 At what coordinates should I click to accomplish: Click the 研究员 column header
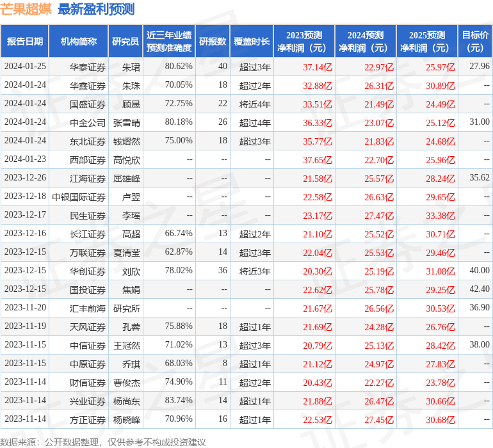pyautogui.click(x=125, y=42)
